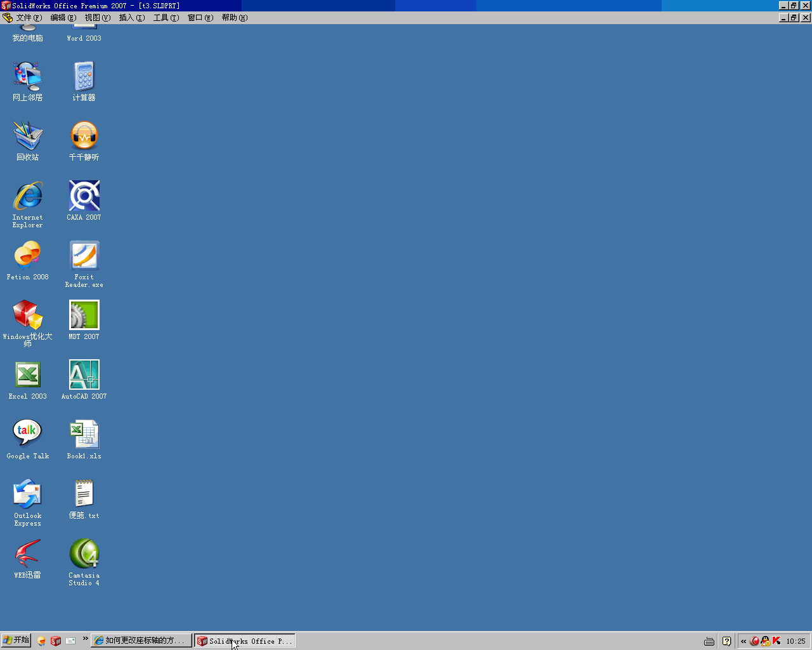The image size is (812, 650).
Task: Select the Fetion 2008 desktop icon
Action: 28,260
